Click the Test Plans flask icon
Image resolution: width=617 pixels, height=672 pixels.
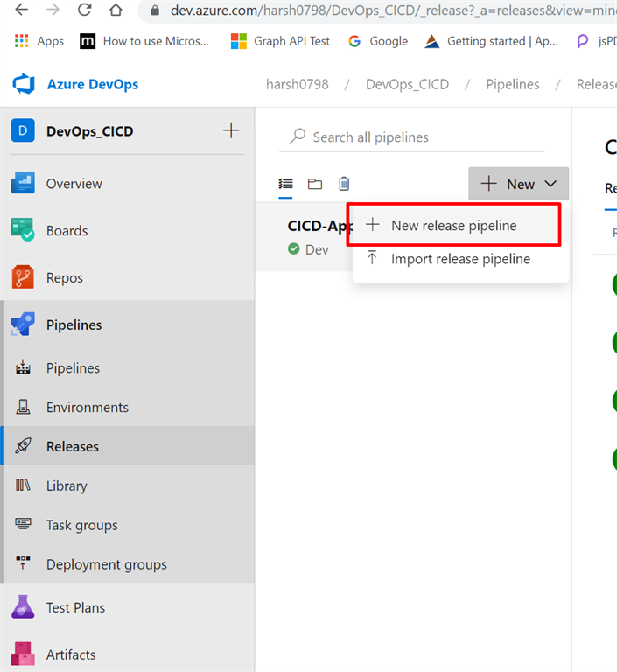click(x=23, y=606)
